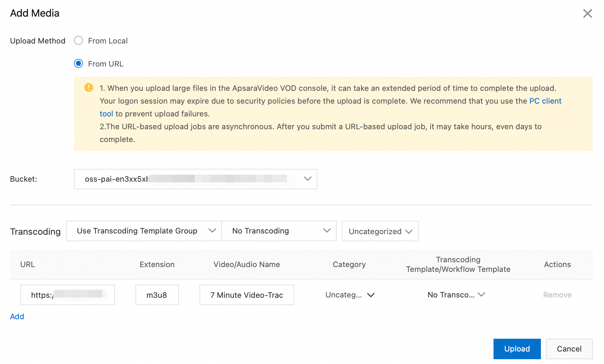Expand the row's Uncateg... category chevron
The width and height of the screenshot is (604, 364).
(x=371, y=295)
